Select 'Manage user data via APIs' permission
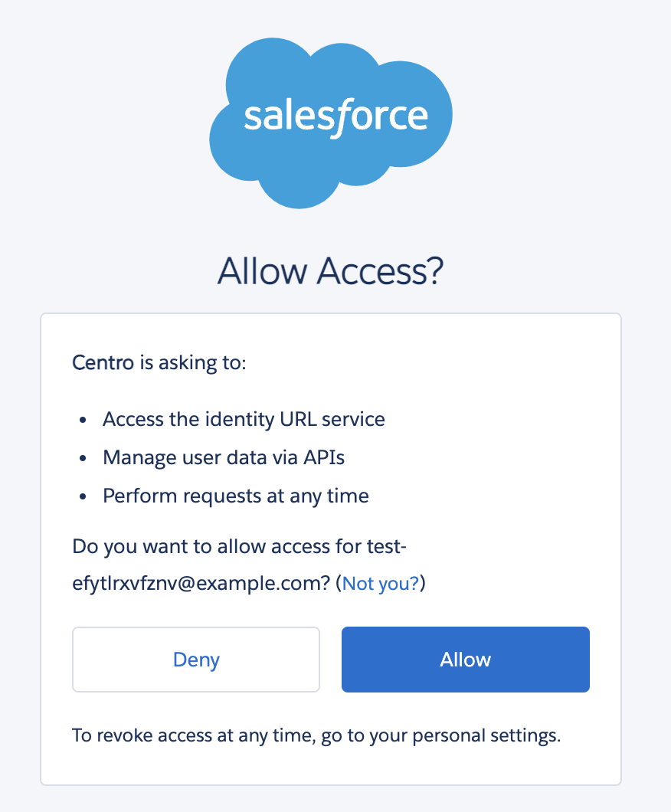The image size is (671, 812). point(224,458)
